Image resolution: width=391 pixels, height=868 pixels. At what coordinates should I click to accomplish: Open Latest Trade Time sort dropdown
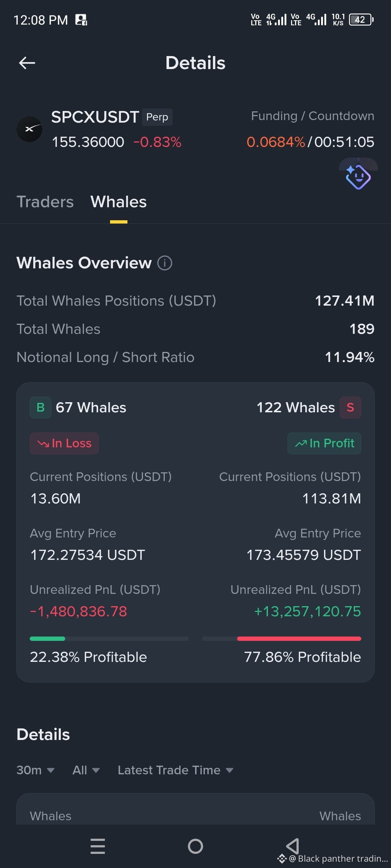[175, 770]
